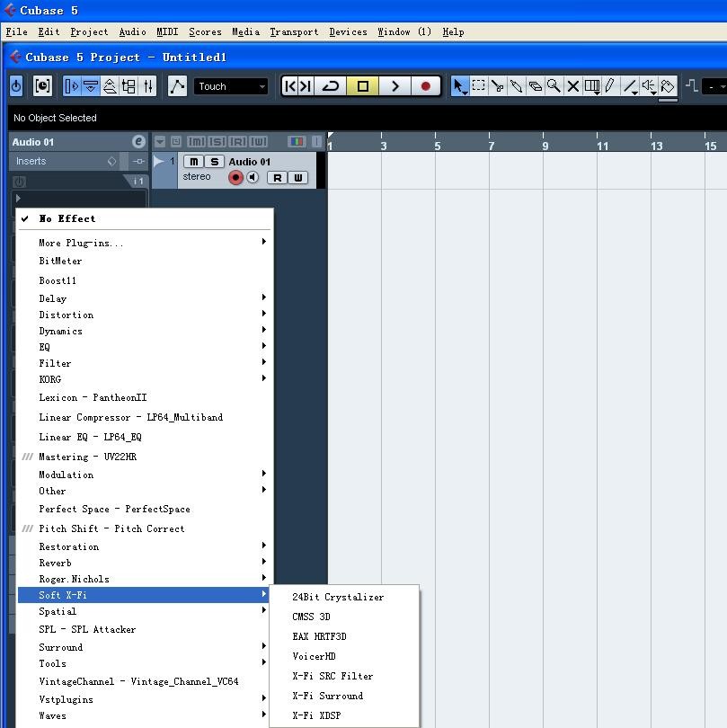This screenshot has width=727, height=728.
Task: Select the Mute X tool
Action: 572,86
